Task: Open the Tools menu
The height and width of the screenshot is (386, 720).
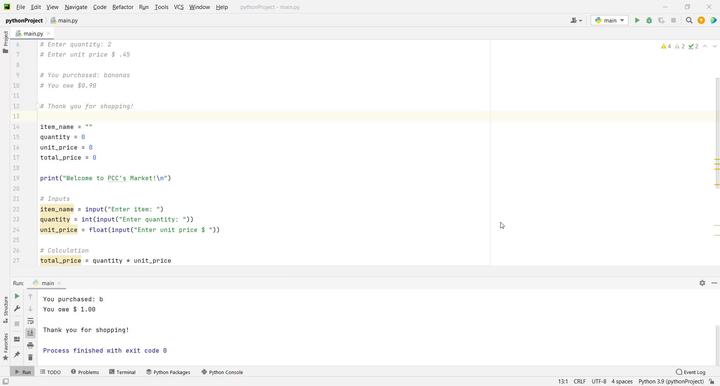Action: tap(161, 7)
